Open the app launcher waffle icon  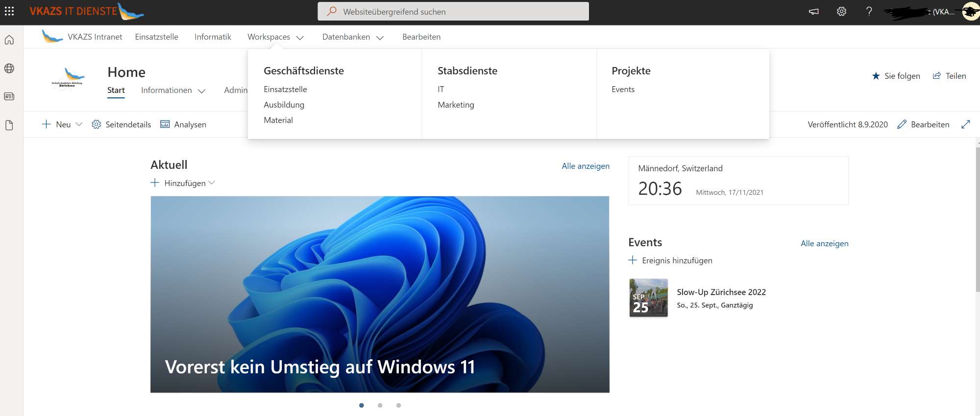(9, 11)
